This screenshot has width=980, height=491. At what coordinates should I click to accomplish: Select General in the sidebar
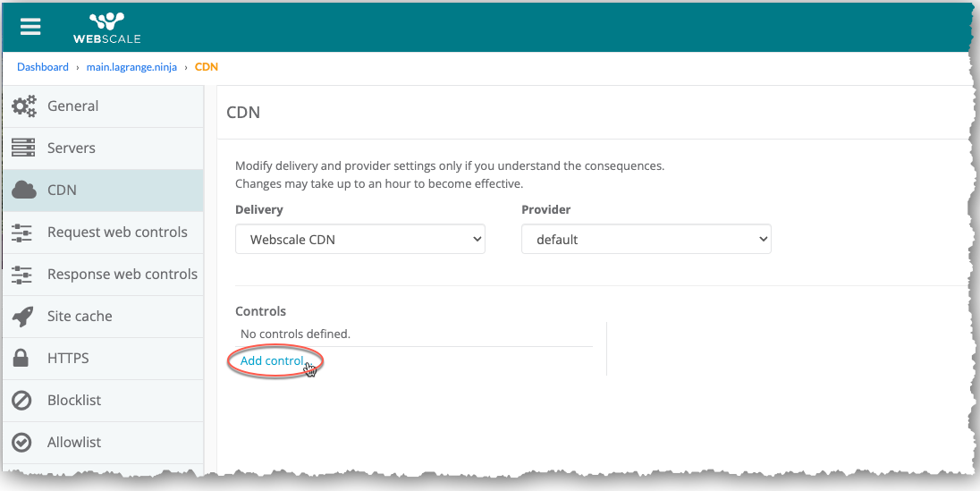click(73, 106)
